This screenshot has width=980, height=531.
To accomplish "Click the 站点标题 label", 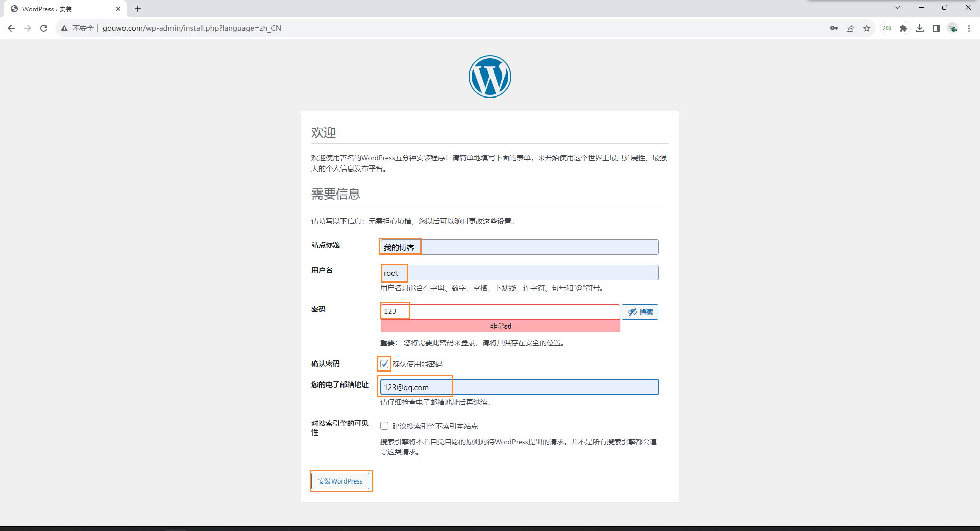I will click(326, 245).
